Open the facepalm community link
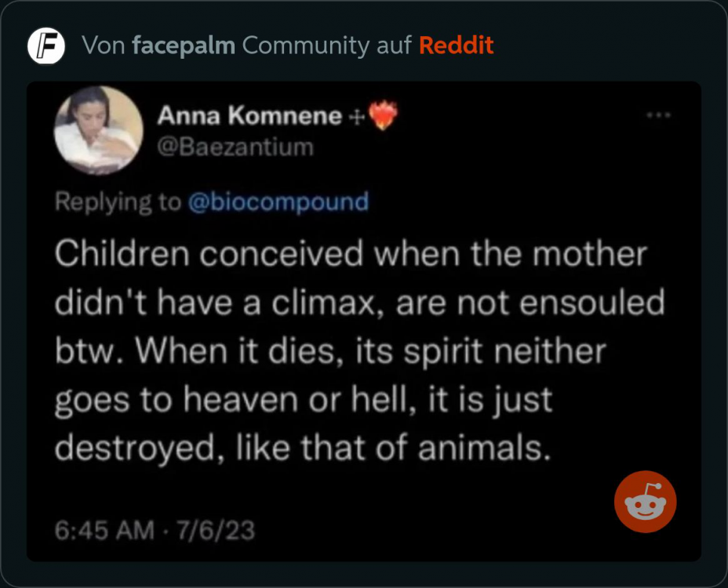728x588 pixels. tap(184, 45)
